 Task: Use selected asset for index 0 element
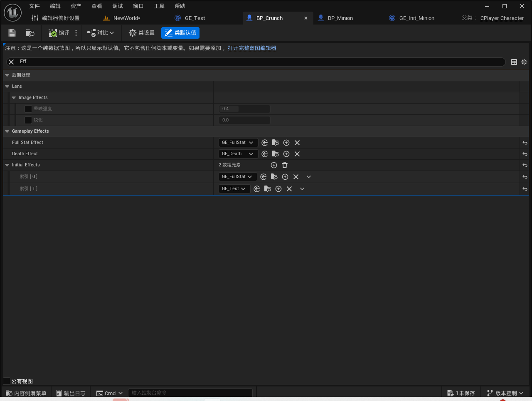click(x=264, y=177)
